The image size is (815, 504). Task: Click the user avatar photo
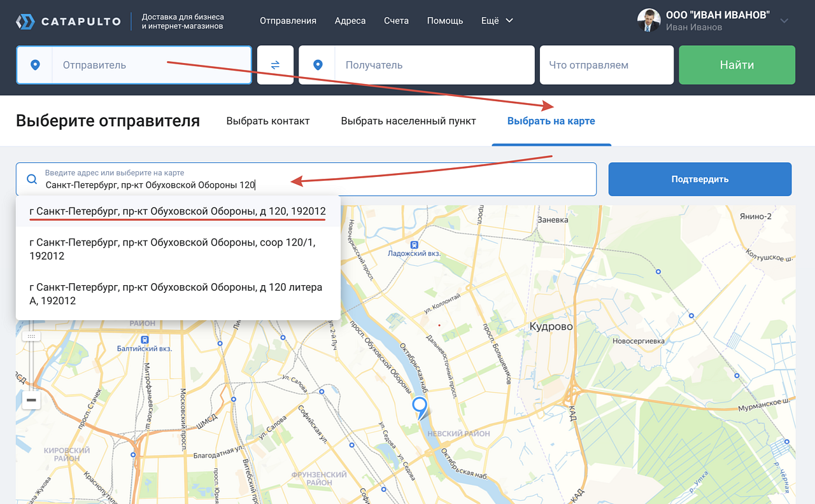648,20
